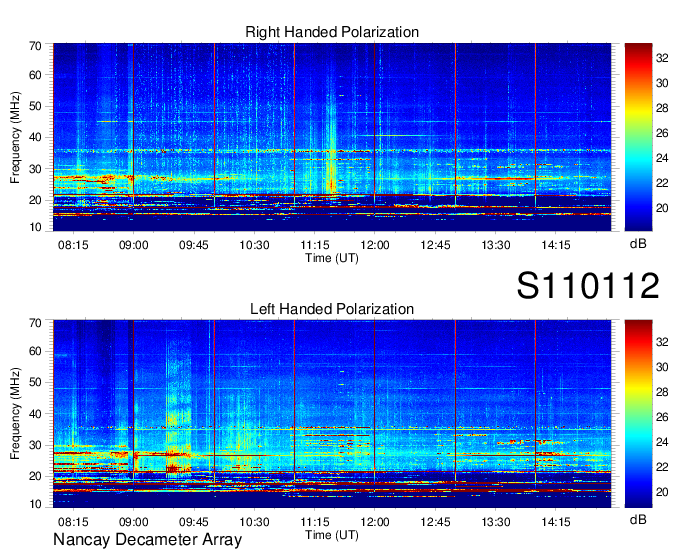Screen dimensions: 680x552
Task: Click the "70" frequency tick of upper plot
Action: point(36,46)
